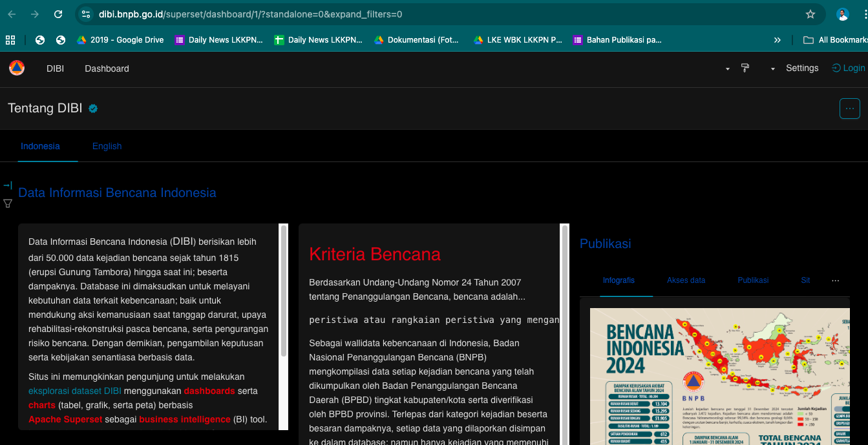
Task: Click the paint roller theme icon
Action: [745, 68]
